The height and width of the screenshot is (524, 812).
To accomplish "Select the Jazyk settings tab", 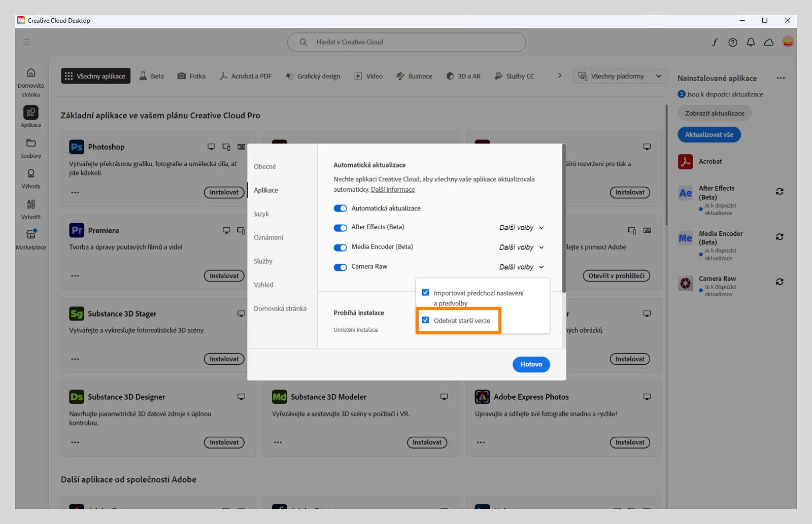I will pyautogui.click(x=261, y=214).
